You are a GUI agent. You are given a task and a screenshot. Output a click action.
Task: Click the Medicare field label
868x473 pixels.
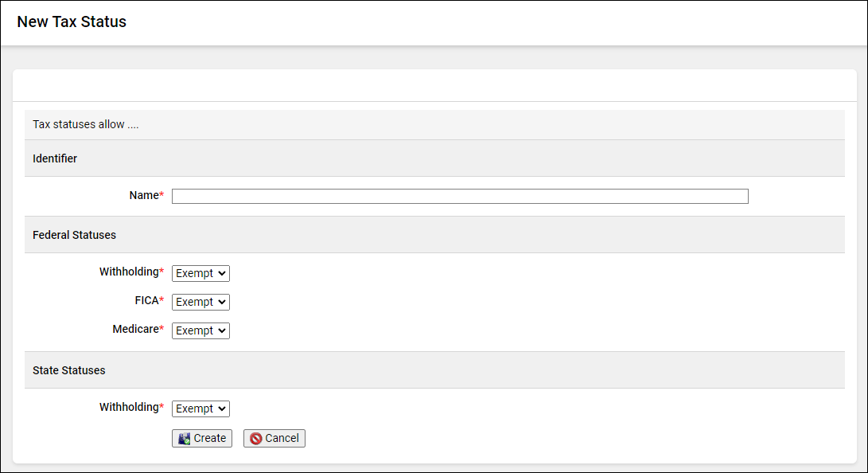pos(135,329)
